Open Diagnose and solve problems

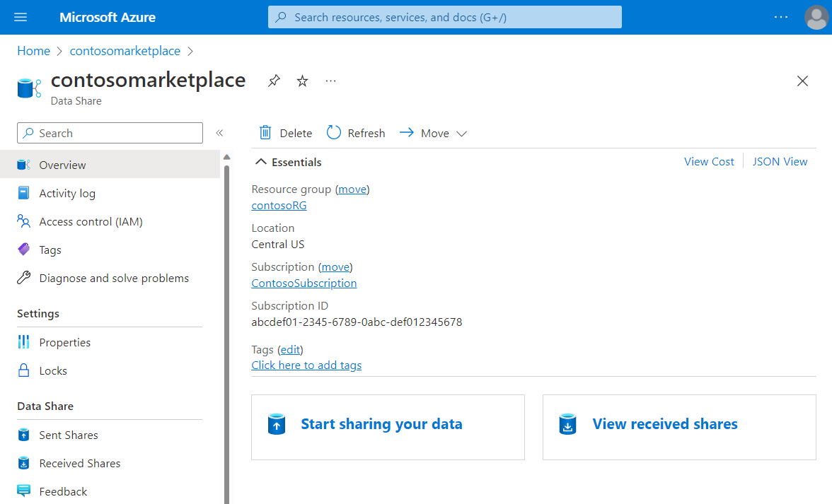pyautogui.click(x=115, y=278)
